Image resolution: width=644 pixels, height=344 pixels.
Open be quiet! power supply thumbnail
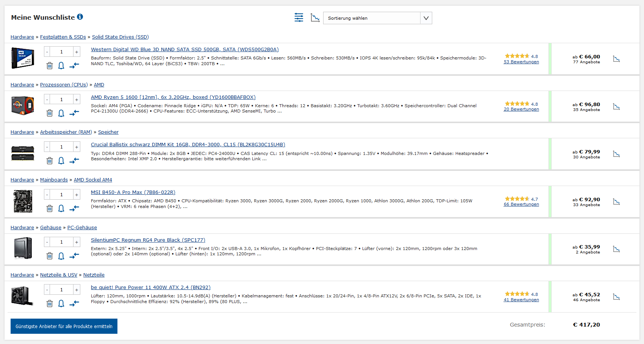pos(22,296)
